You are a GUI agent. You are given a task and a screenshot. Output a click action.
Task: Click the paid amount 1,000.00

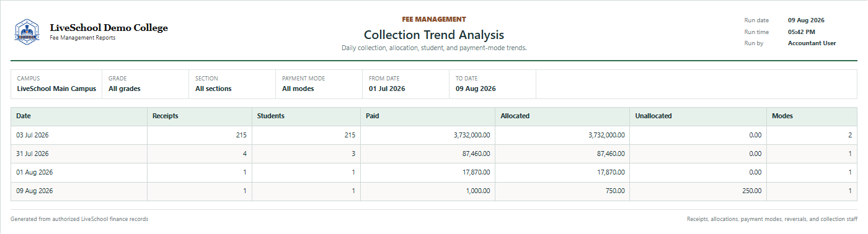click(478, 191)
